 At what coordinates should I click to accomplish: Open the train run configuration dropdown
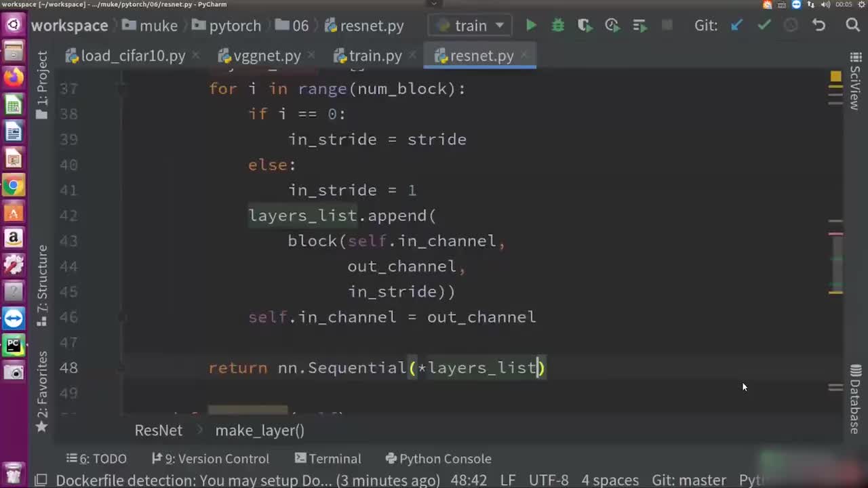pyautogui.click(x=471, y=26)
